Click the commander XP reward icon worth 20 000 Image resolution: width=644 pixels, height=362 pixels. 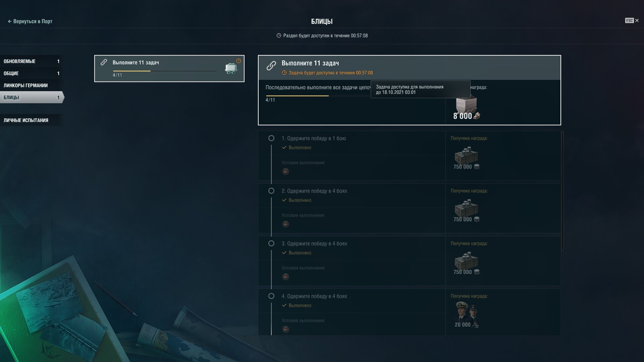(467, 311)
